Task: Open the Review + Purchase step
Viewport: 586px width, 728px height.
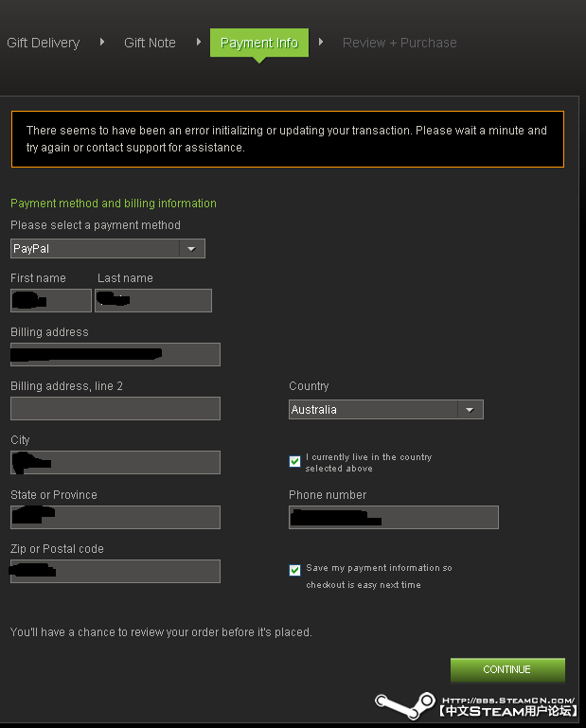Action: [400, 43]
